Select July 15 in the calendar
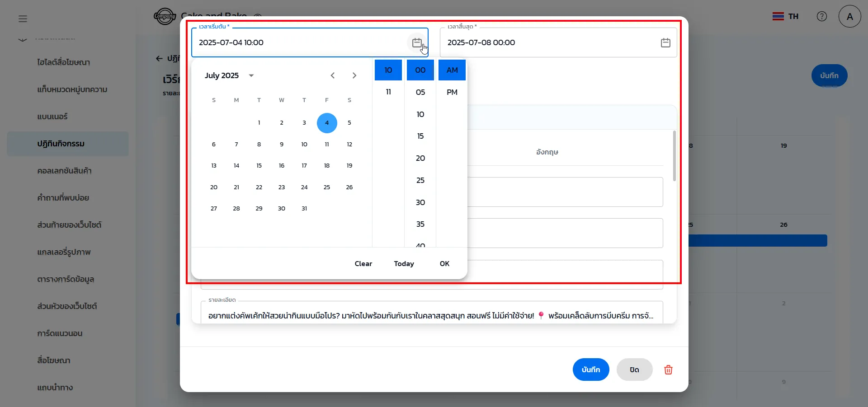This screenshot has height=407, width=868. coord(259,166)
